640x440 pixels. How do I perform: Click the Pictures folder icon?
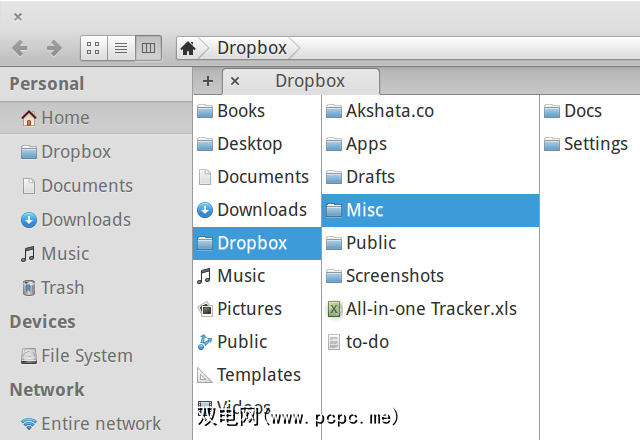[205, 309]
